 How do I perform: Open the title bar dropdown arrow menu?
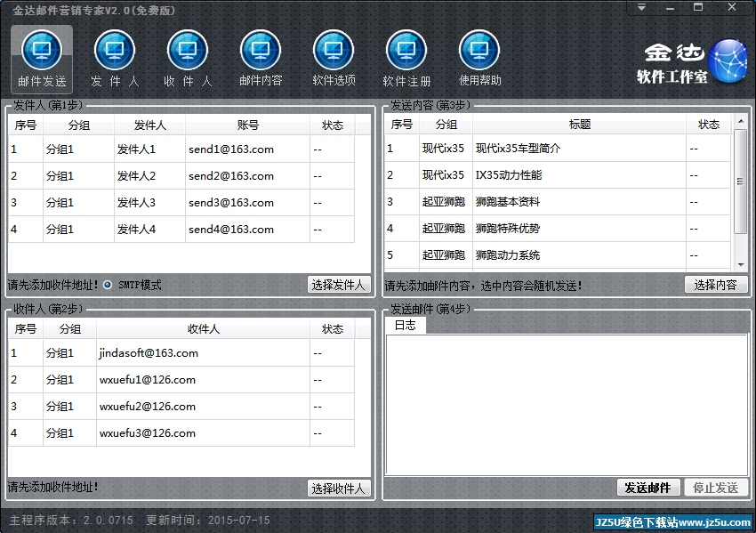coord(642,8)
